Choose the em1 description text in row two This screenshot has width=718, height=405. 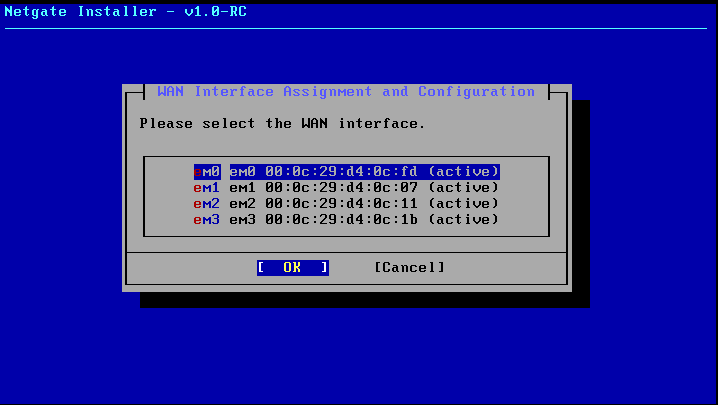pos(243,187)
